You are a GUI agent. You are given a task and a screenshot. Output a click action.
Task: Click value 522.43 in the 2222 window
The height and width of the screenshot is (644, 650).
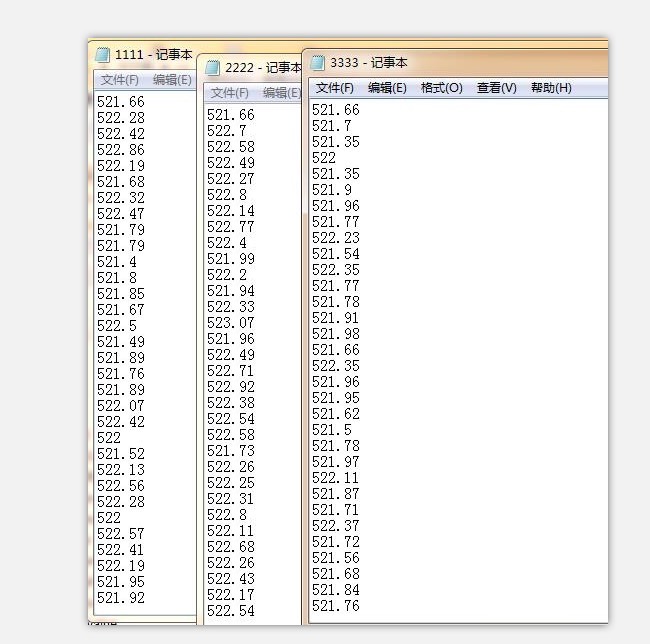[x=230, y=579]
